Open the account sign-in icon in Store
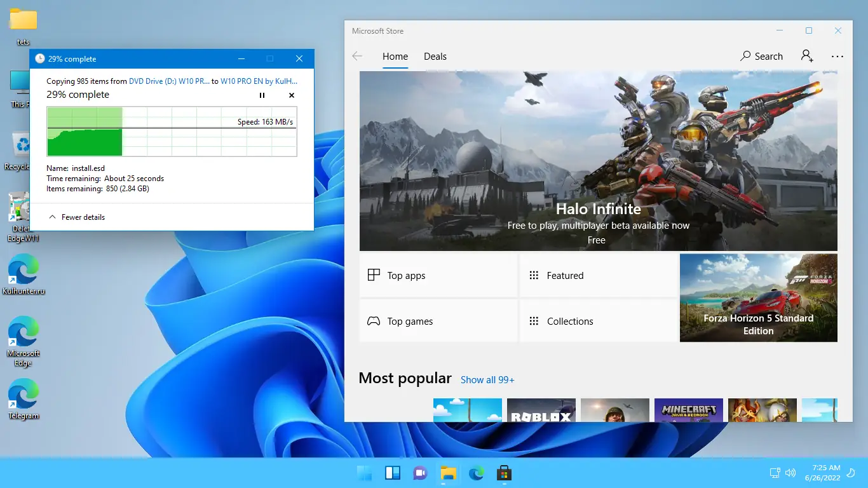The width and height of the screenshot is (868, 488). (807, 56)
